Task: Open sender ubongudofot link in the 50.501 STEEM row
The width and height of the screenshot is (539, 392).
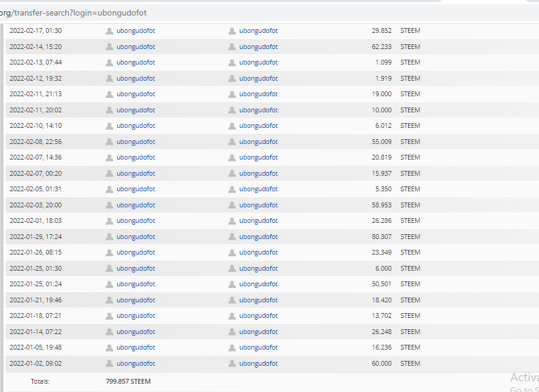Action: 136,284
